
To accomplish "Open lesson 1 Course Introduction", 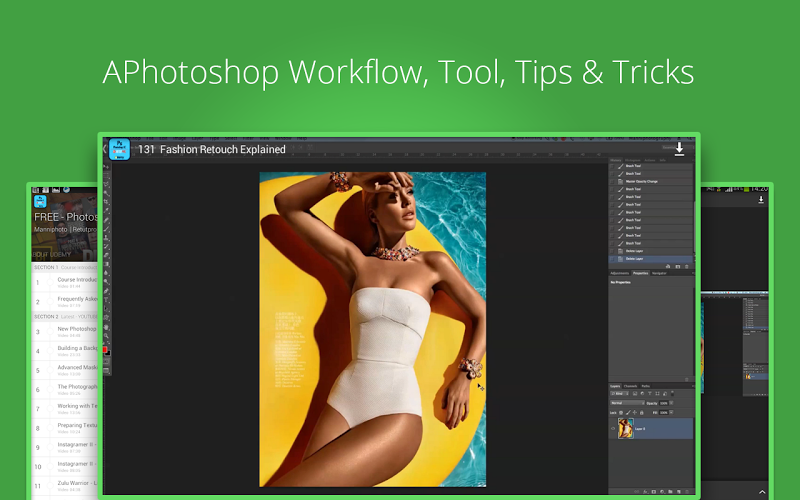I will click(x=65, y=282).
